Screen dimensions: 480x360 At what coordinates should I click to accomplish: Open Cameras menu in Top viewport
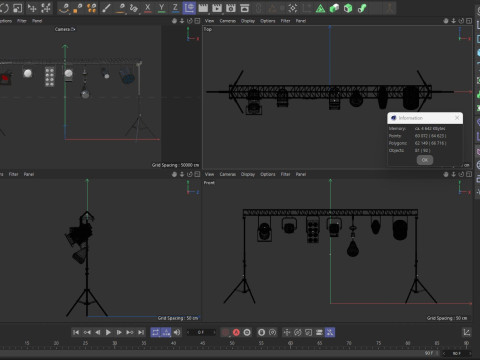click(x=228, y=21)
